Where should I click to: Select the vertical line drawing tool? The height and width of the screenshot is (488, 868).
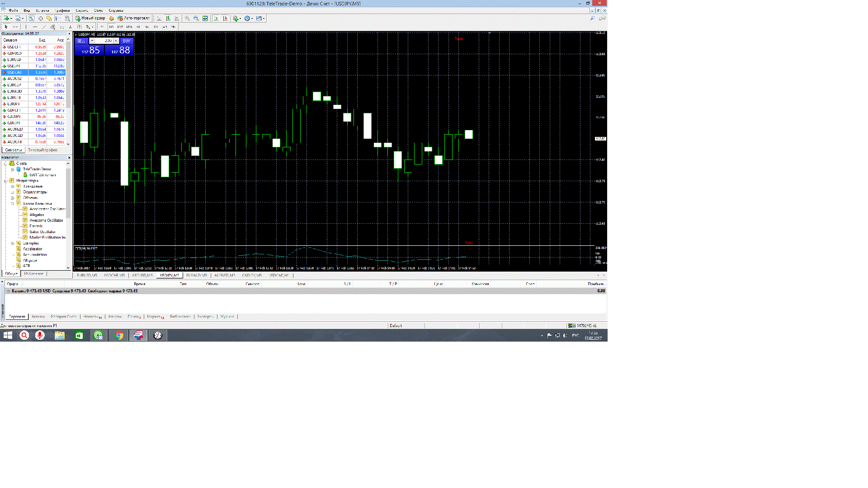point(26,27)
